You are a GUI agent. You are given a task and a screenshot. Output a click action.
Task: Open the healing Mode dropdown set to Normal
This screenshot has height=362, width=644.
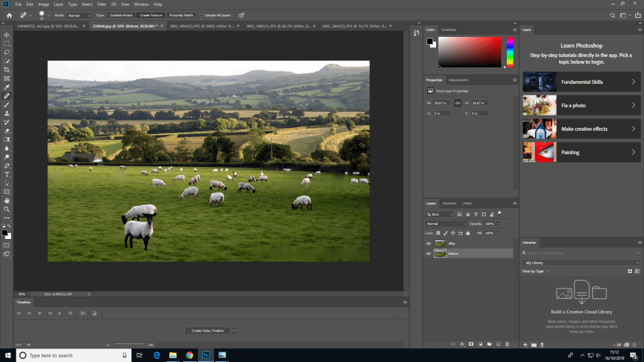(x=79, y=15)
